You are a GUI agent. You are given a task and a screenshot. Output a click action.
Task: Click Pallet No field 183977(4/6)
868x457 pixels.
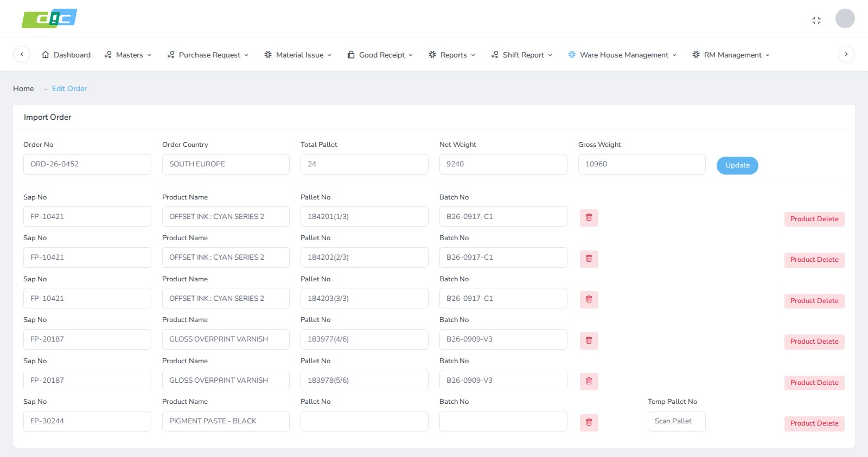(365, 339)
